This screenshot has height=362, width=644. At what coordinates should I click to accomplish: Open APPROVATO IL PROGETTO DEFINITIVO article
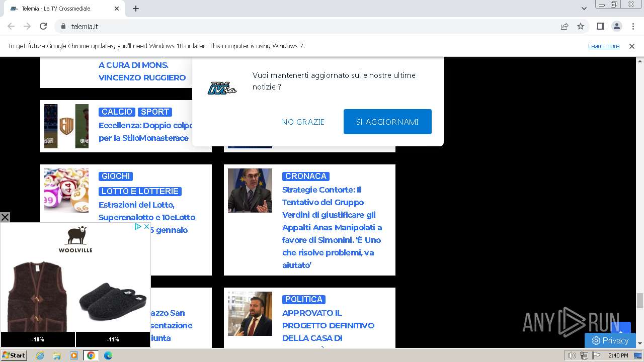tap(328, 325)
